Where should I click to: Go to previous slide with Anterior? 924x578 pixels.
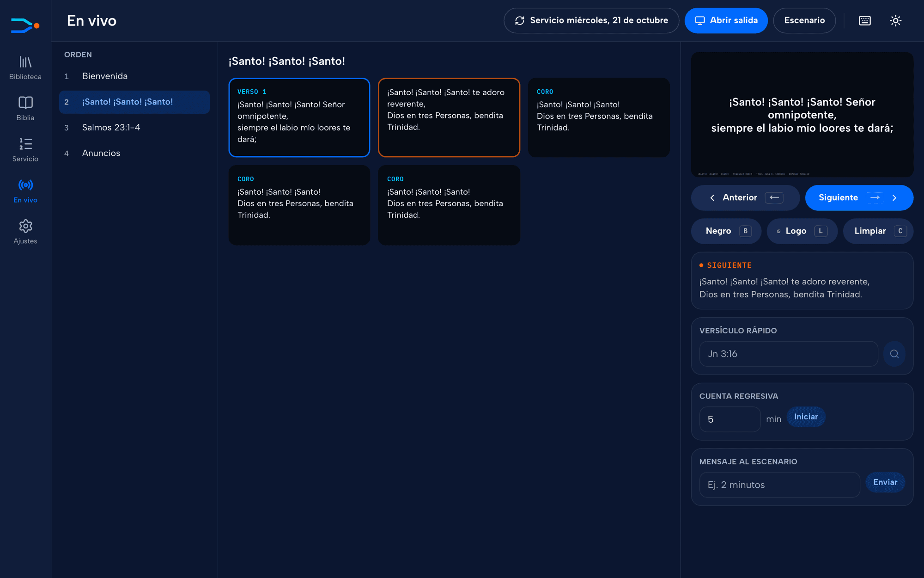pos(745,198)
